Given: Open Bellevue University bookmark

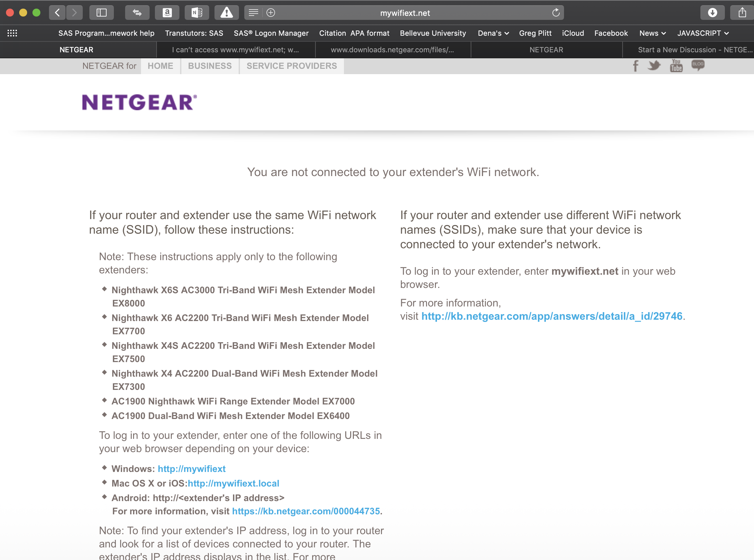Looking at the screenshot, I should point(433,33).
